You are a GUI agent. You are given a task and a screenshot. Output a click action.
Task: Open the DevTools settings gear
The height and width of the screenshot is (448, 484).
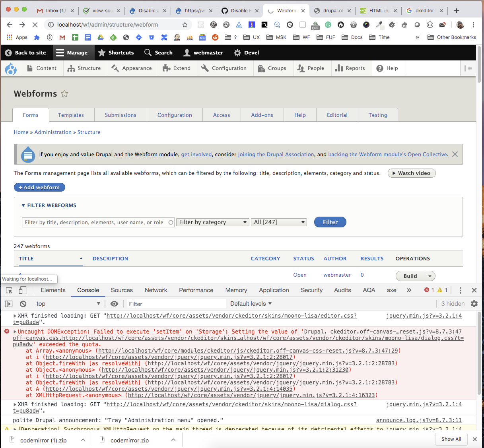coord(474,303)
